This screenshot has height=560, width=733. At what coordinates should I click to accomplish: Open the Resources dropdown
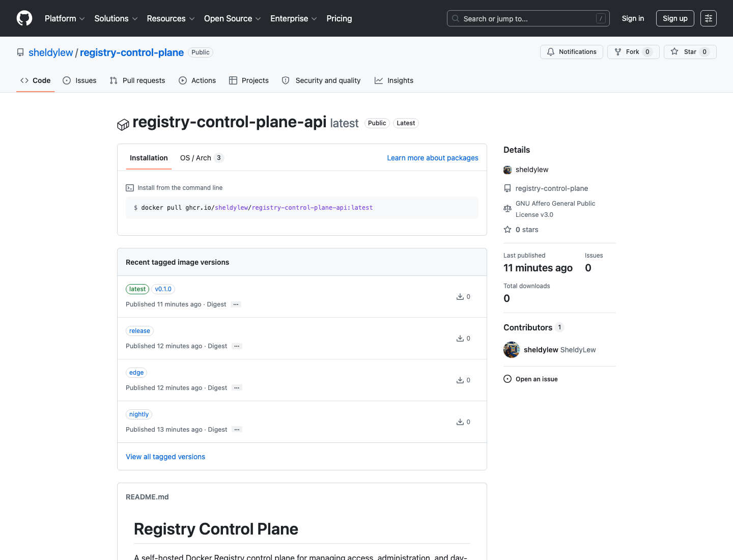(x=171, y=18)
